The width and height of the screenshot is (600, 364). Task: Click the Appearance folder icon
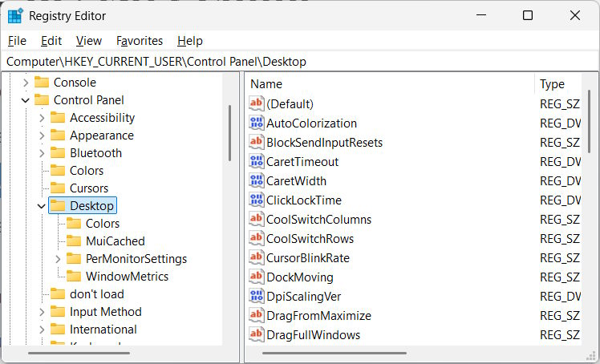coord(58,135)
